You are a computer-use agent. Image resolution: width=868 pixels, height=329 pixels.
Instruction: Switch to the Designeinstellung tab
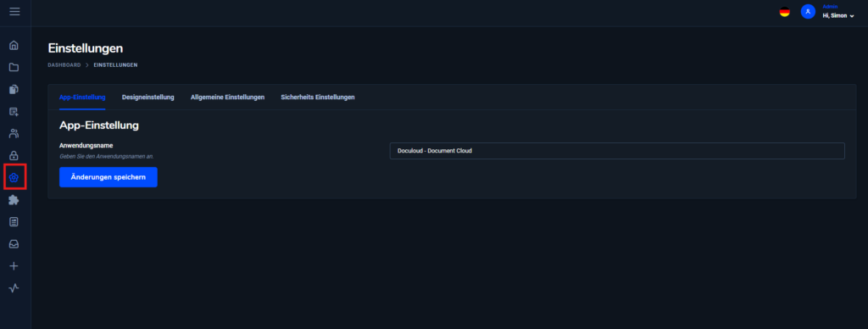(147, 97)
